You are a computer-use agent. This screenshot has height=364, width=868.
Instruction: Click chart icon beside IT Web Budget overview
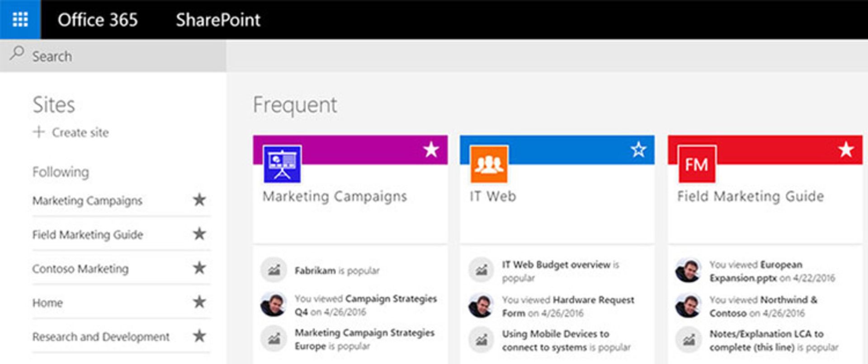tap(481, 270)
